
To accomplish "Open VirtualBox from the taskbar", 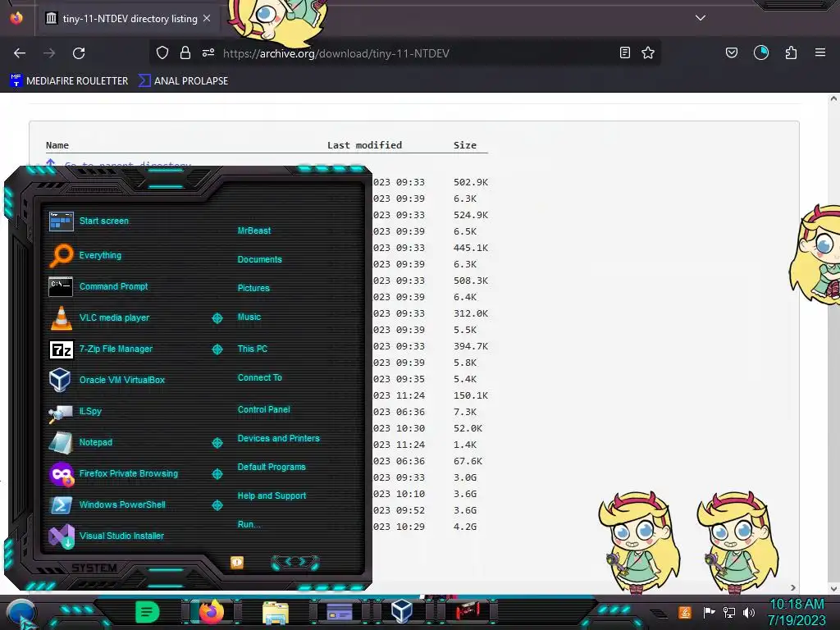I will [401, 611].
